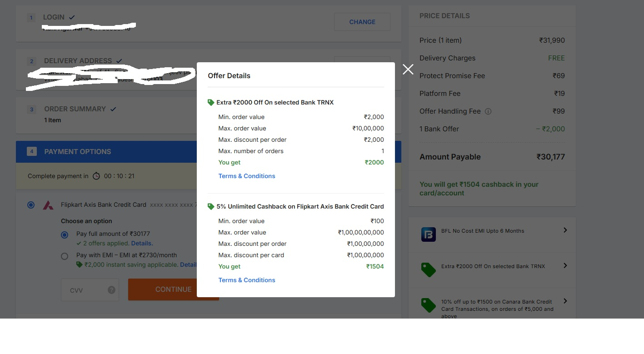
Task: Select the Flipkart Axis Bank Credit Card radio button
Action: [31, 205]
